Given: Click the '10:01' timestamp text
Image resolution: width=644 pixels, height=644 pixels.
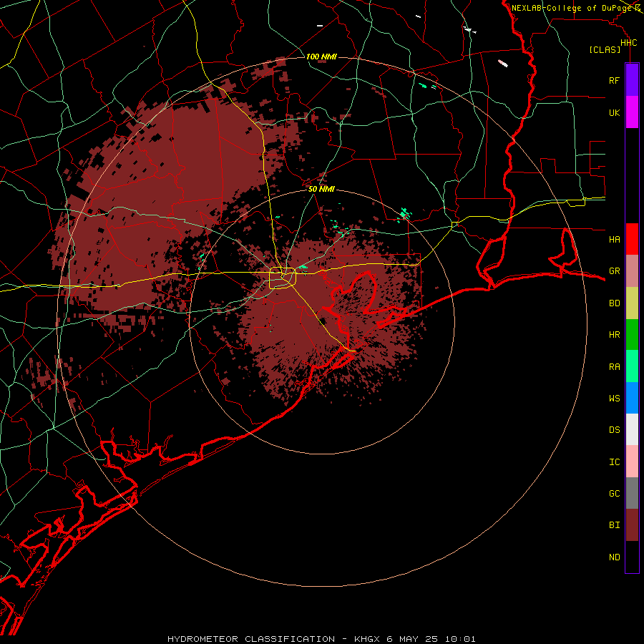Looking at the screenshot, I should [x=460, y=639].
